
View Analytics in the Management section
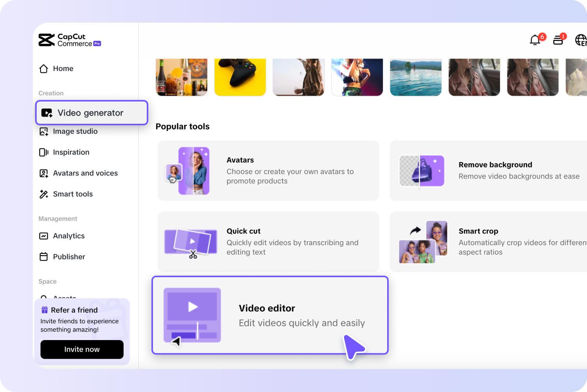point(69,236)
